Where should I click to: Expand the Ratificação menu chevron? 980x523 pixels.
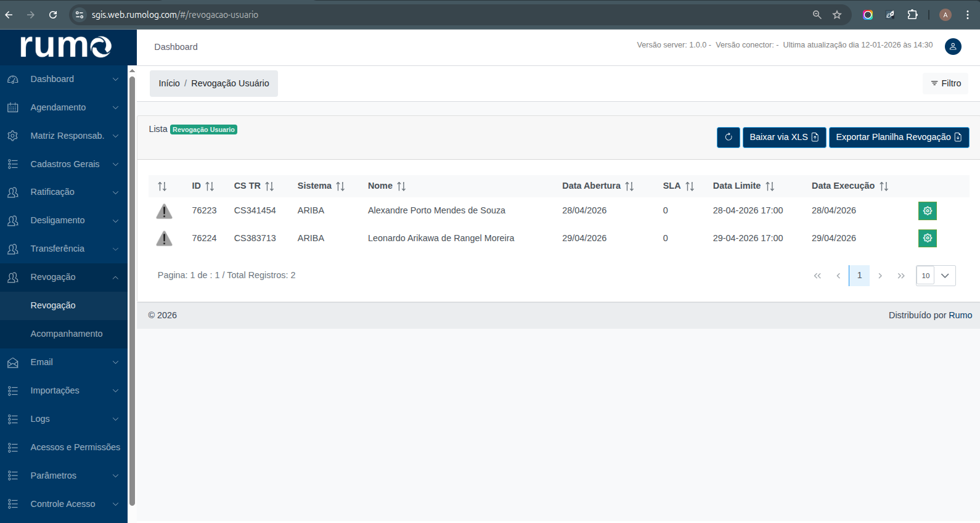point(115,192)
